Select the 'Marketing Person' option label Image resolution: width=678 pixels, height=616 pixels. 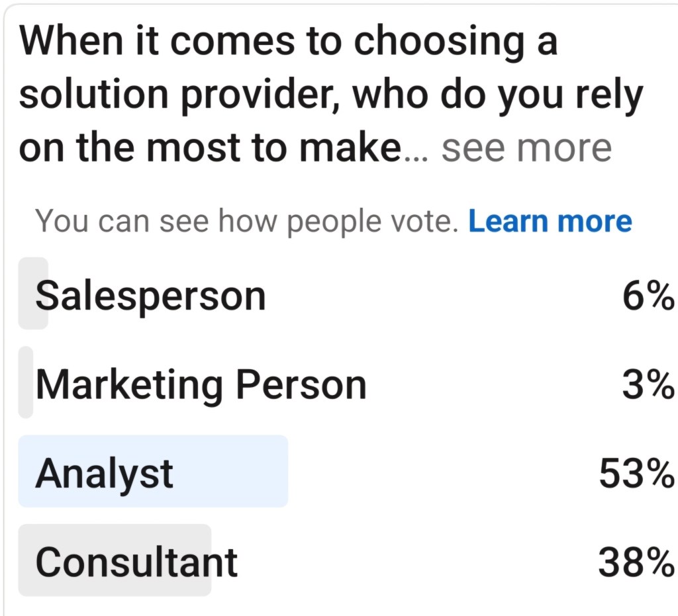(201, 384)
